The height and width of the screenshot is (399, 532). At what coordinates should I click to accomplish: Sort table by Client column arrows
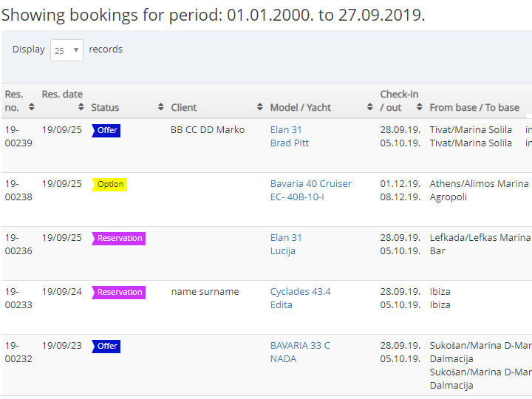click(x=259, y=107)
